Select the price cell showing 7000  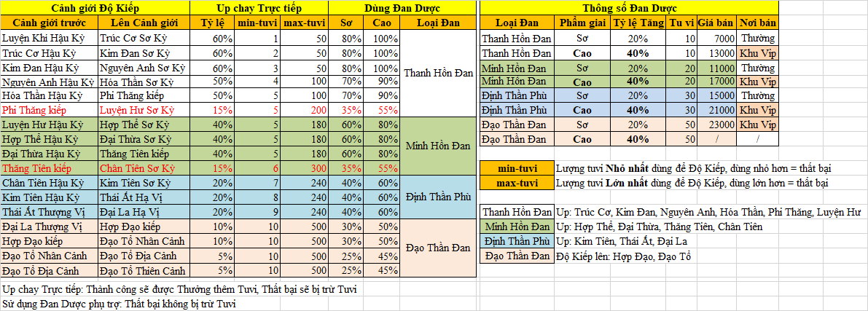pos(716,38)
